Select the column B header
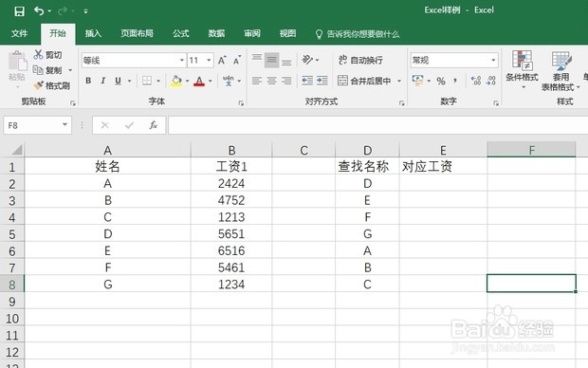 click(231, 150)
